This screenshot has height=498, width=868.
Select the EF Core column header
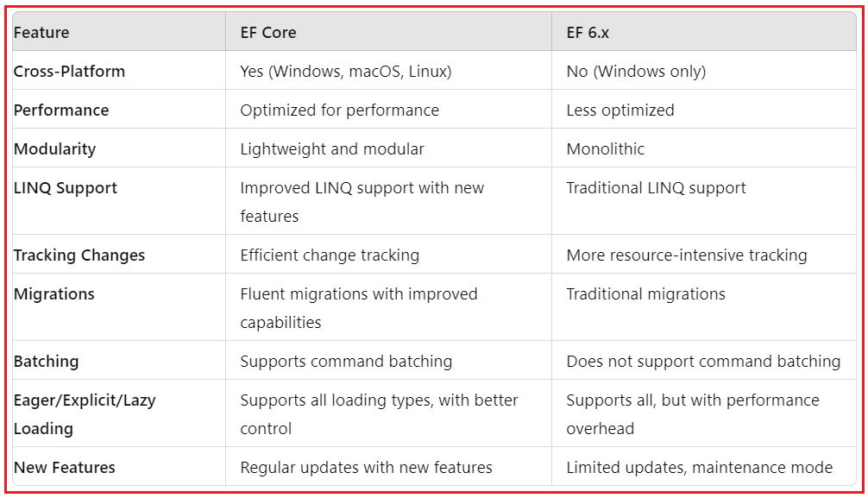click(268, 33)
